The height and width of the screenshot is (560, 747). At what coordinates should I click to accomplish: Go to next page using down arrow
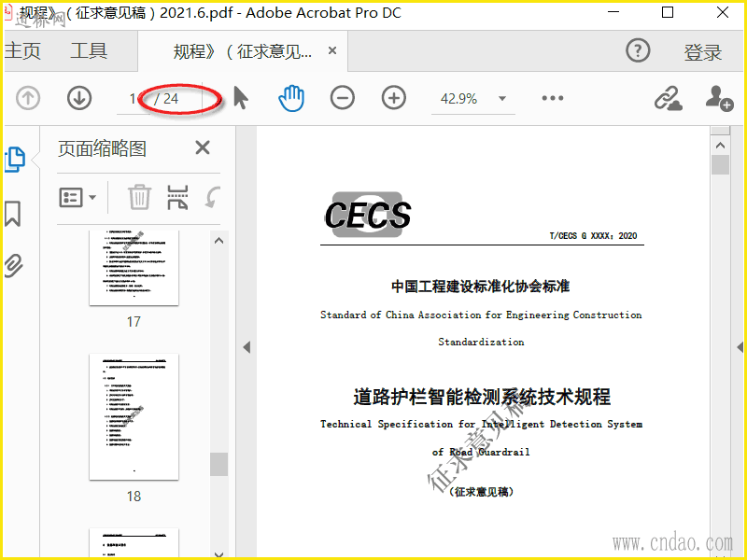tap(79, 98)
